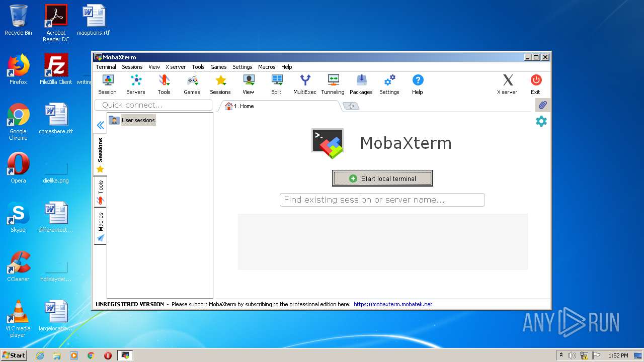Click the volume icon in system tray
644x362 pixels.
point(572,355)
